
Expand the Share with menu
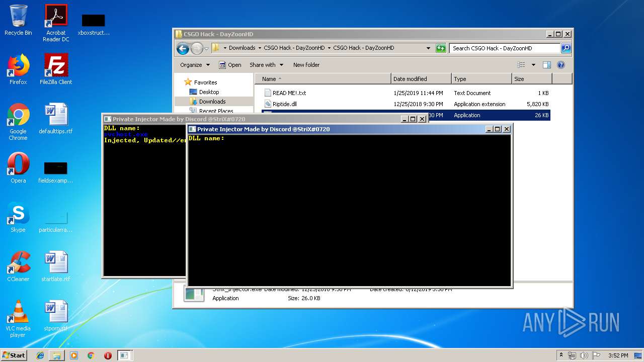[x=266, y=65]
